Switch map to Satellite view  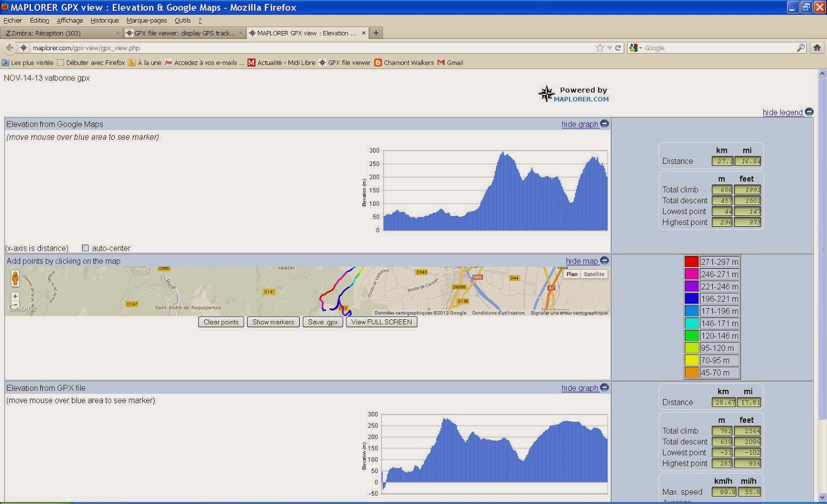(594, 274)
